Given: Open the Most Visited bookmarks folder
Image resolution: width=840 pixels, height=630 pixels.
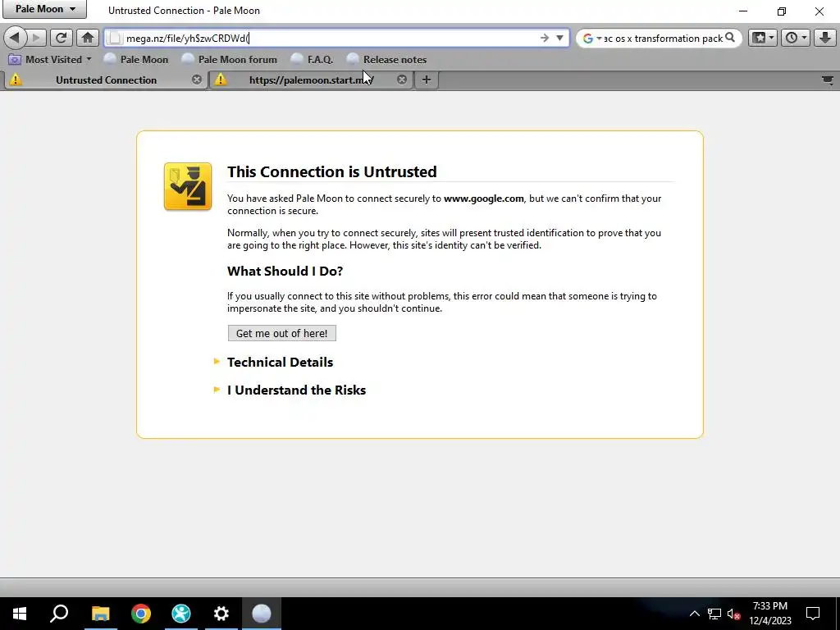Looking at the screenshot, I should coord(50,59).
